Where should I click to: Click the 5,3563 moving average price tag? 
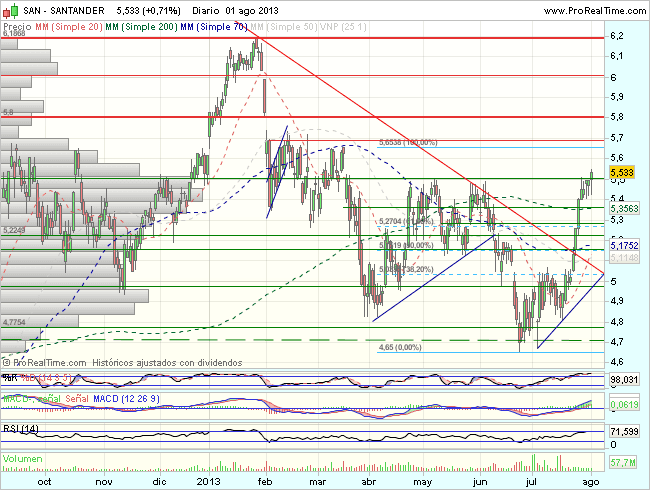coord(623,209)
